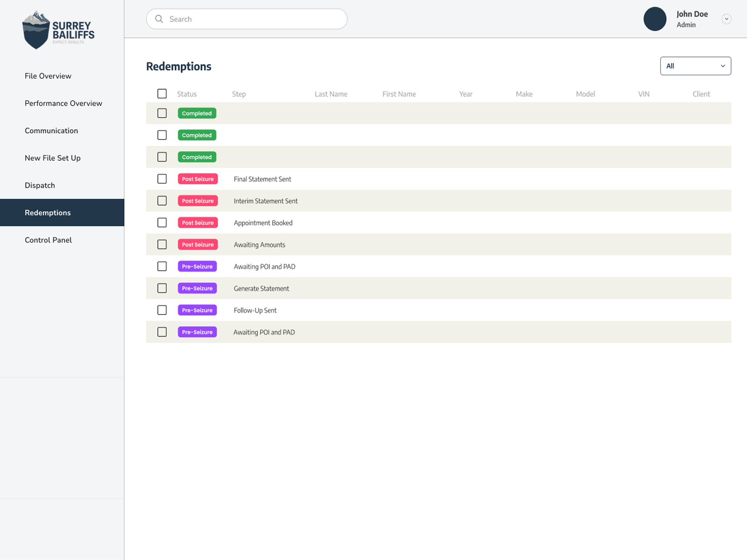Click the Final Statement Sent step

click(262, 179)
